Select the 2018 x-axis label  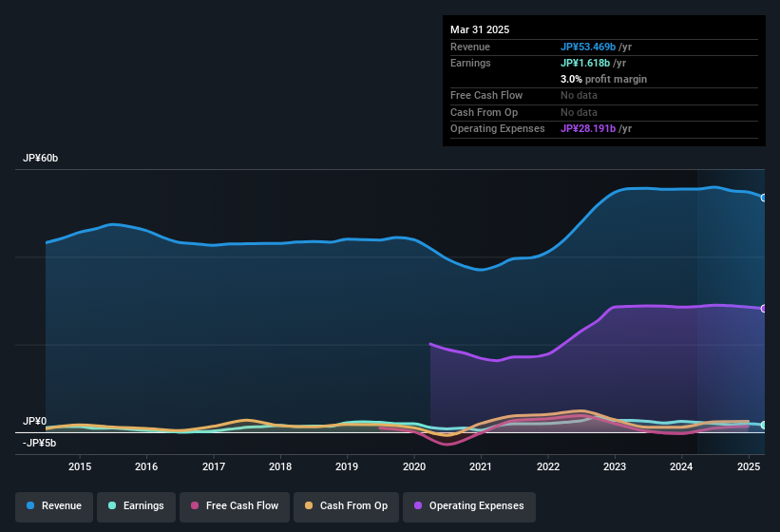coord(280,466)
